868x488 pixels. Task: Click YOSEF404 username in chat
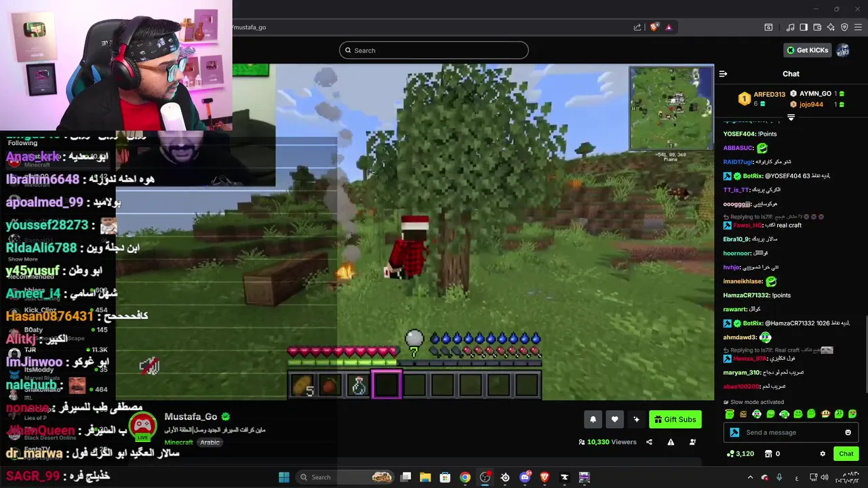[740, 134]
